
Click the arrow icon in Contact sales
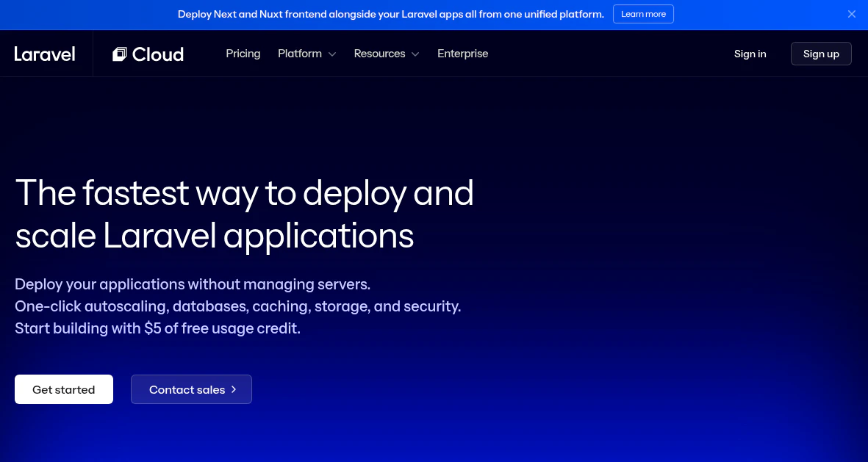234,389
